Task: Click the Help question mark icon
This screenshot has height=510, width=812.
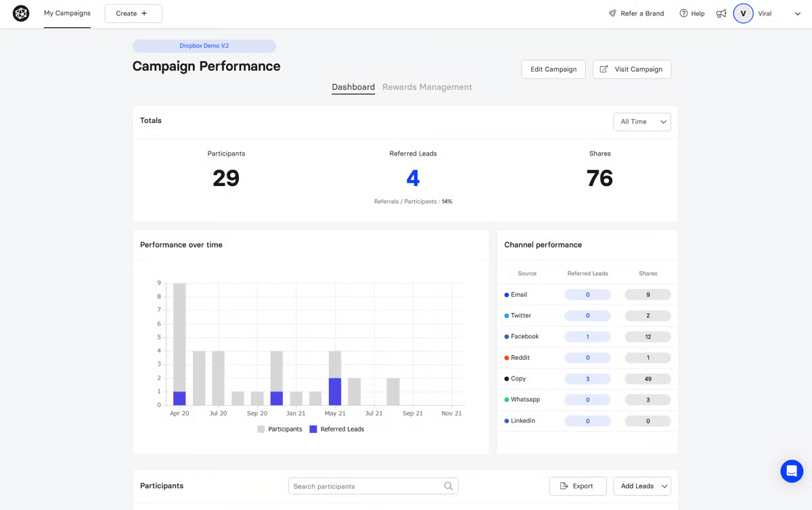Action: [683, 14]
